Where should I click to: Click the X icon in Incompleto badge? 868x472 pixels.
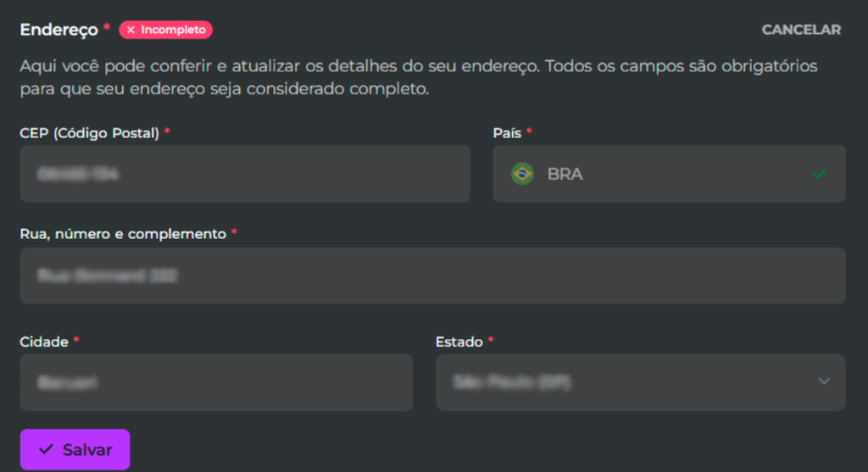131,30
